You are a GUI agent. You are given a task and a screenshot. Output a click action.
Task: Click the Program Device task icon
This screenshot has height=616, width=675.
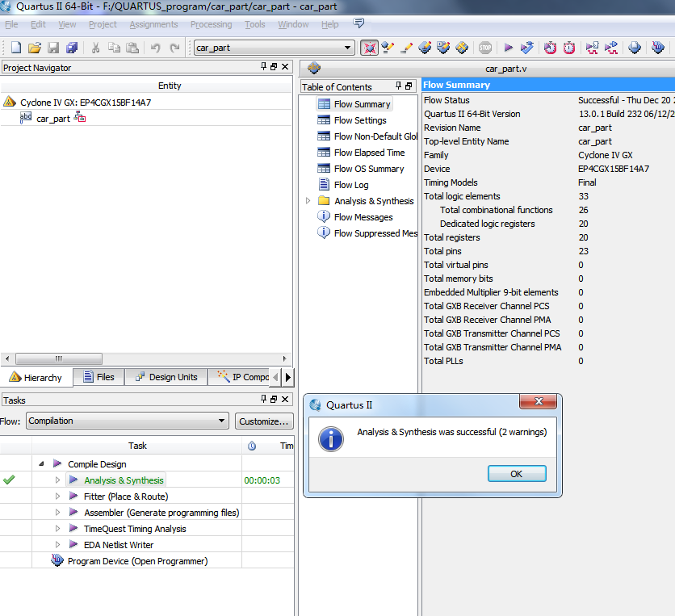[x=57, y=561]
